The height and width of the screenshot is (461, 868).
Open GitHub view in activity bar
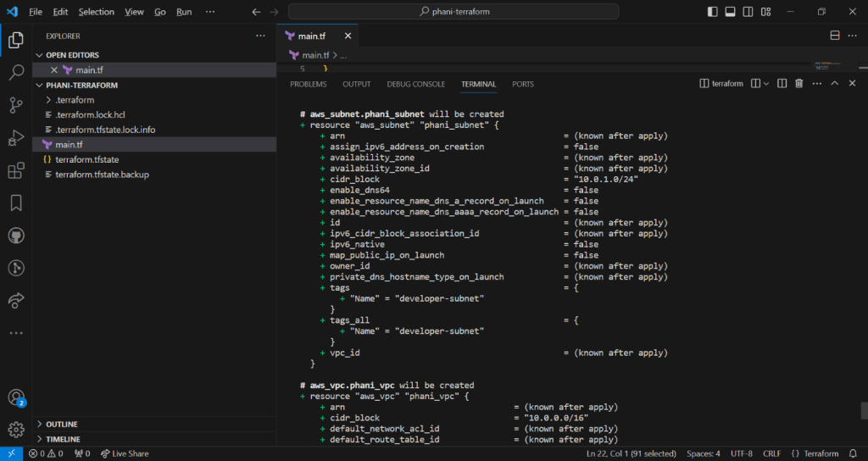click(x=15, y=235)
